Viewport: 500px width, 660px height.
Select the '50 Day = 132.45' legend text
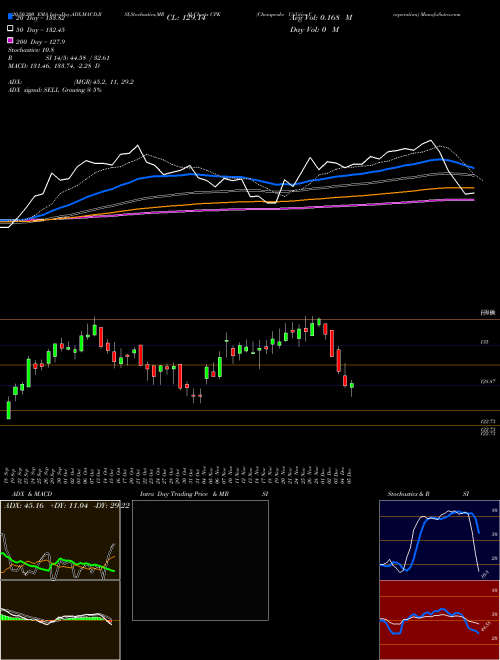[x=40, y=30]
